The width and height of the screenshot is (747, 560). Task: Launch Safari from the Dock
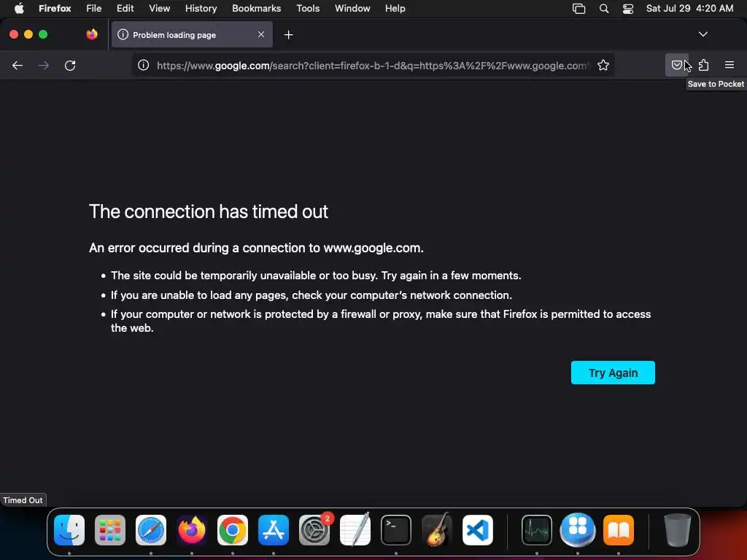tap(151, 530)
